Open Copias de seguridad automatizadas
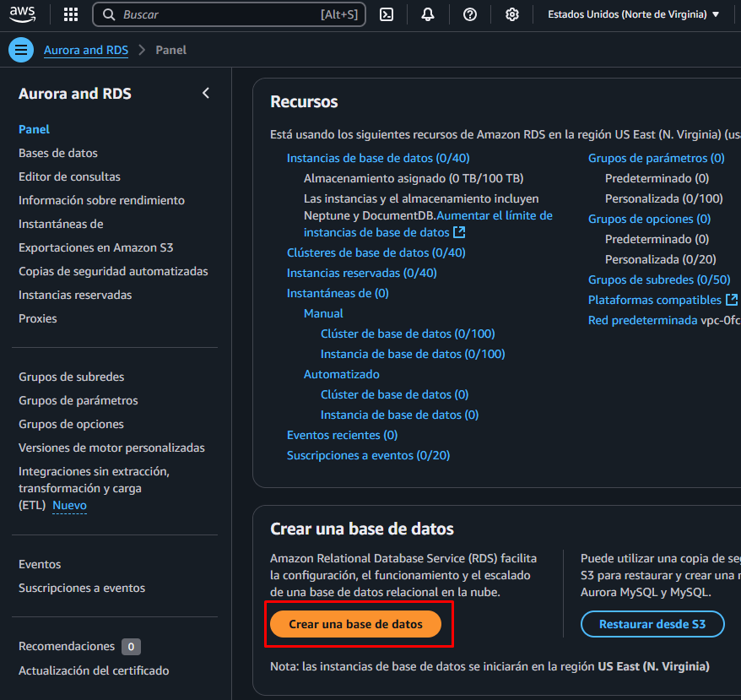Viewport: 741px width, 700px height. pyautogui.click(x=113, y=271)
